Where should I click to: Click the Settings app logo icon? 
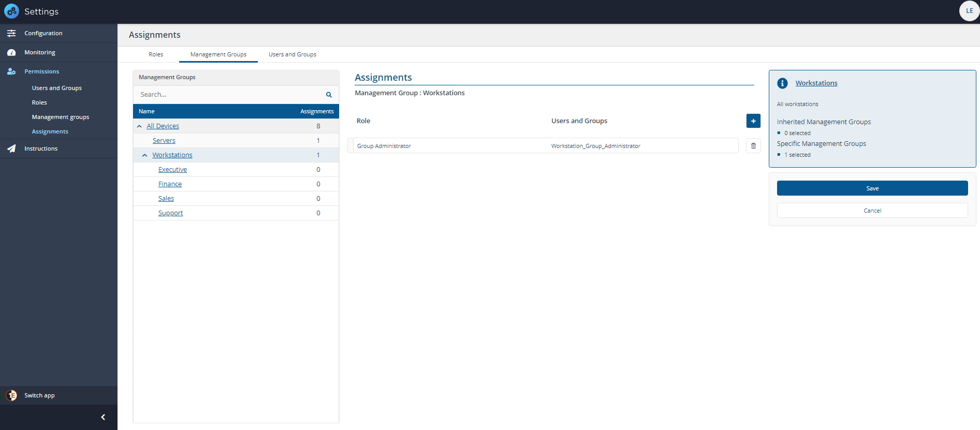tap(11, 11)
